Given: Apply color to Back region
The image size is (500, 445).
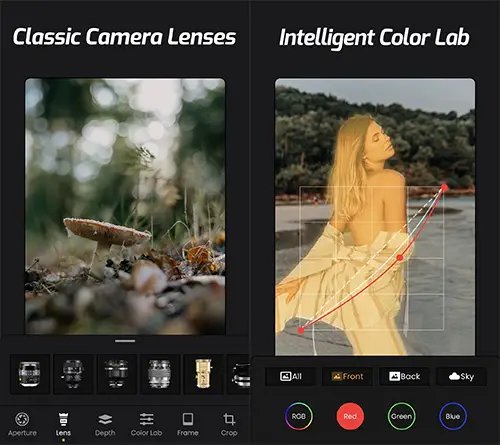Looking at the screenshot, I should (404, 376).
